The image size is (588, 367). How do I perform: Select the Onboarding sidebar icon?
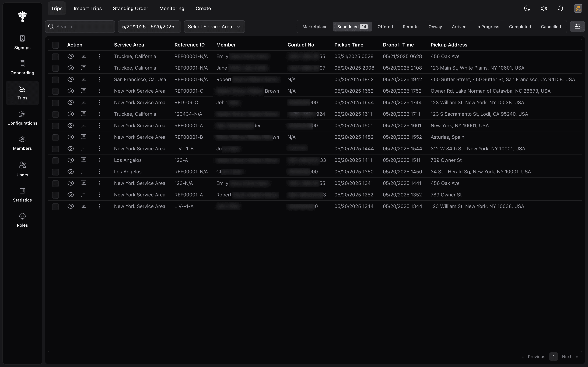(22, 67)
